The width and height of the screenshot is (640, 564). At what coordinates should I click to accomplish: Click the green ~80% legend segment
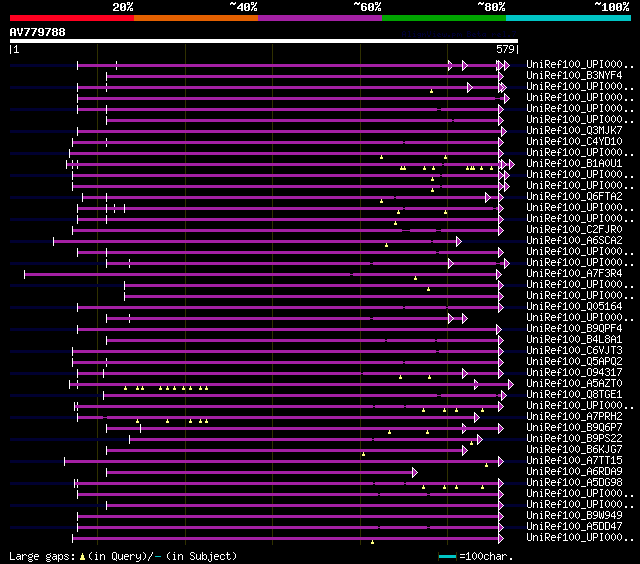(444, 18)
